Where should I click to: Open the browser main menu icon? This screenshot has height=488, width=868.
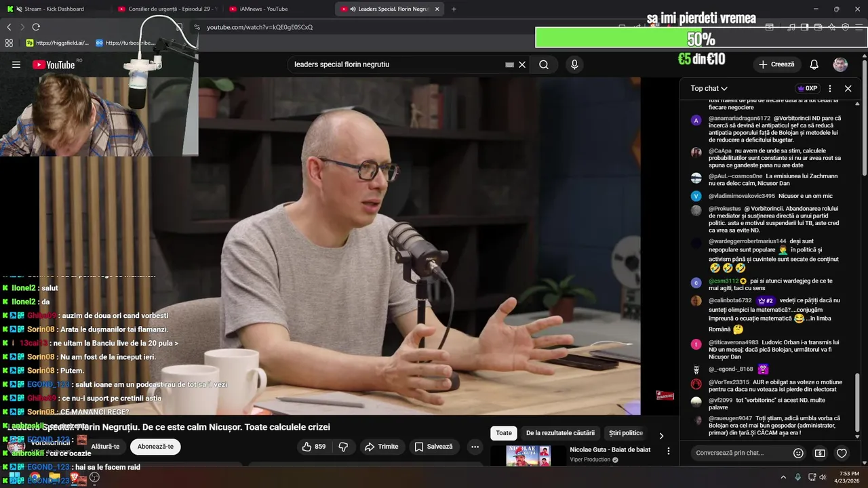point(859,27)
